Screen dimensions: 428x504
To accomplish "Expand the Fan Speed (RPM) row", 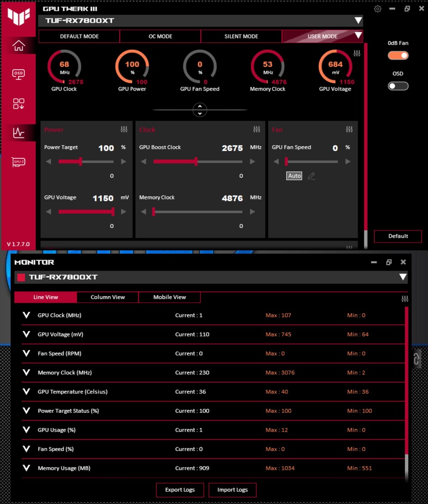I will tap(26, 353).
